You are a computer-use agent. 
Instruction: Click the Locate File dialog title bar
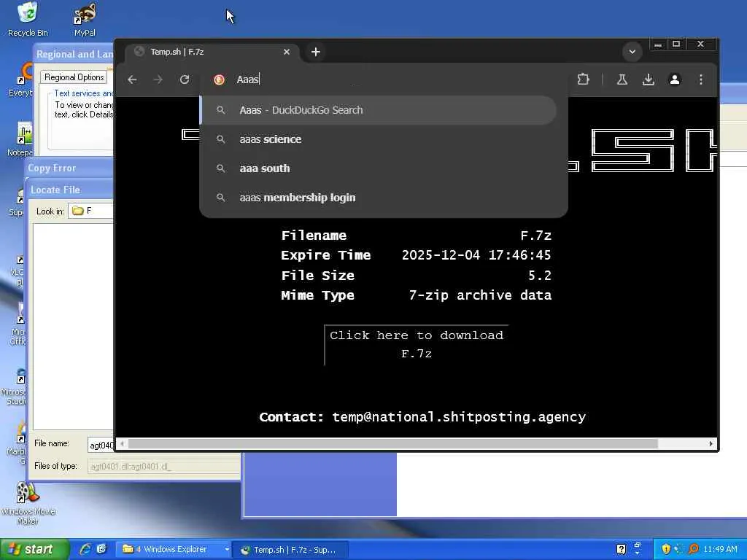(x=71, y=190)
